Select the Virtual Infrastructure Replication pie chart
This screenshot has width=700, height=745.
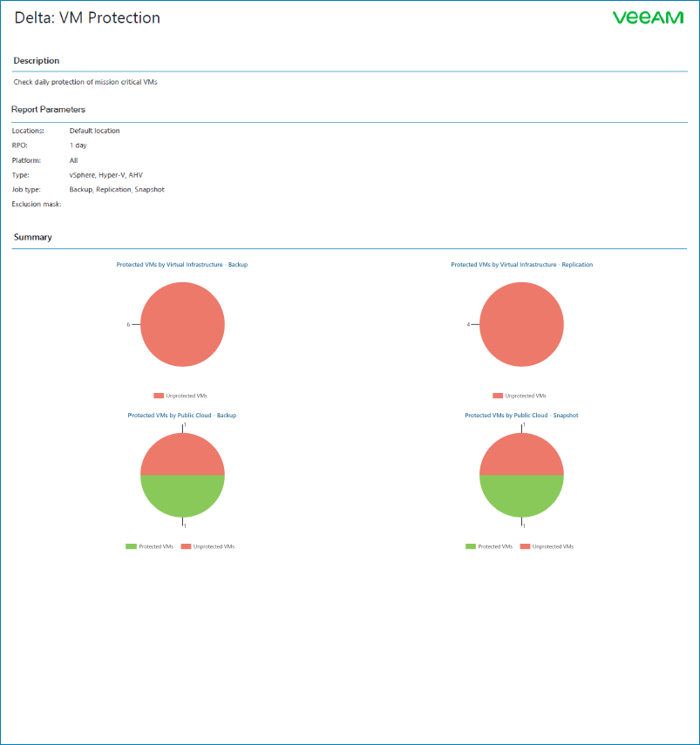(522, 324)
